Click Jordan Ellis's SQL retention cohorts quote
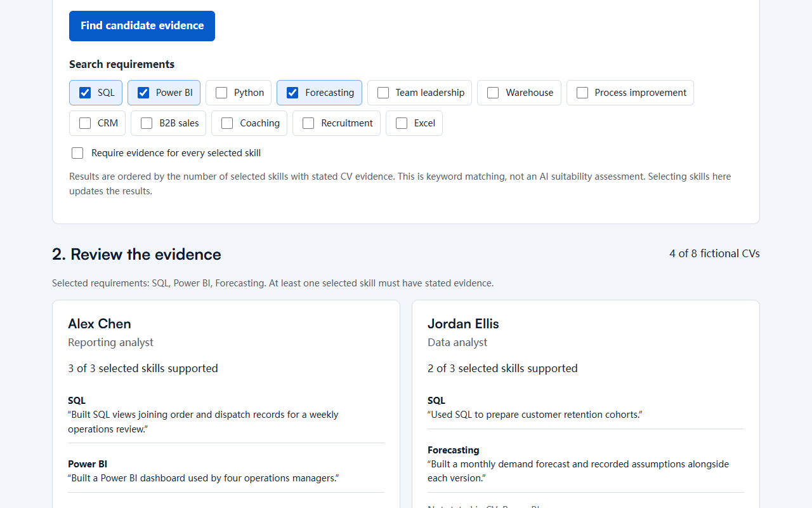 (535, 415)
